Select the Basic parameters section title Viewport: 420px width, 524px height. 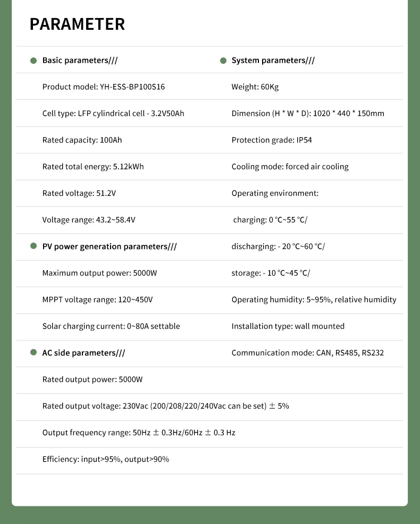80,61
